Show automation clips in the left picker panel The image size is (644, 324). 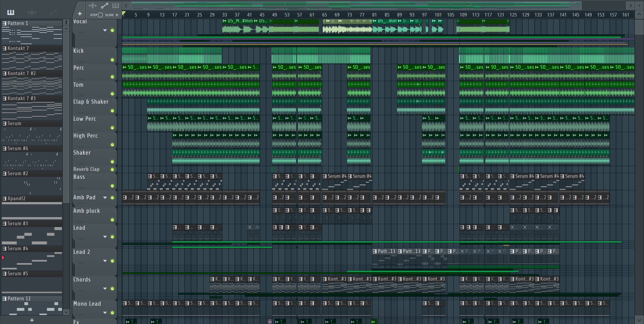[53, 12]
